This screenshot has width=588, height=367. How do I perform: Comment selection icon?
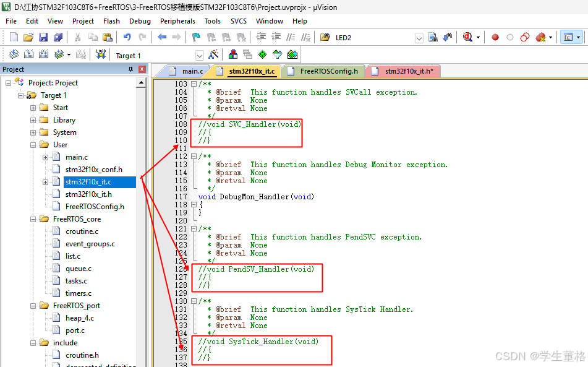[291, 37]
